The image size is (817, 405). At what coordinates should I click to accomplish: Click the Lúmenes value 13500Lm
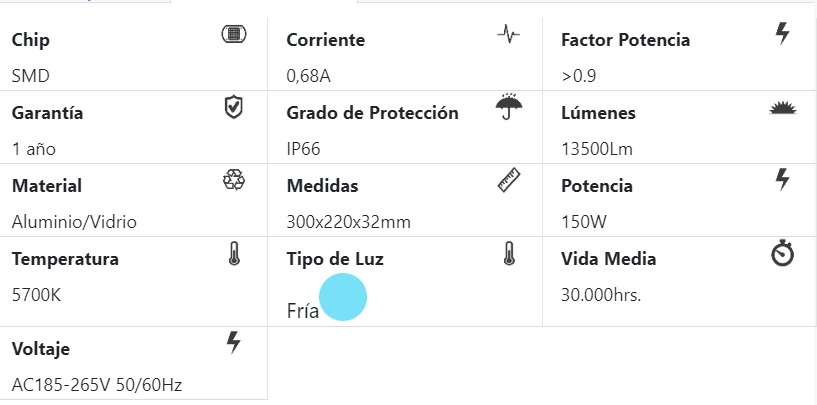[x=598, y=149]
